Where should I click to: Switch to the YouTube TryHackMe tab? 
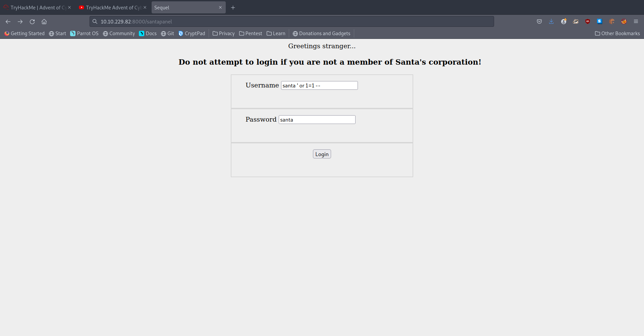tap(111, 7)
